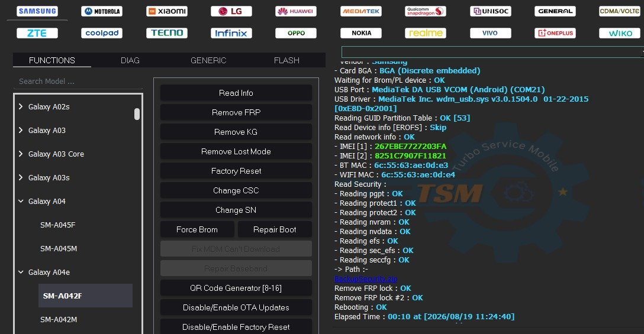Select the Samsung brand logo
Viewport: 644px width, 334px height.
click(x=37, y=11)
